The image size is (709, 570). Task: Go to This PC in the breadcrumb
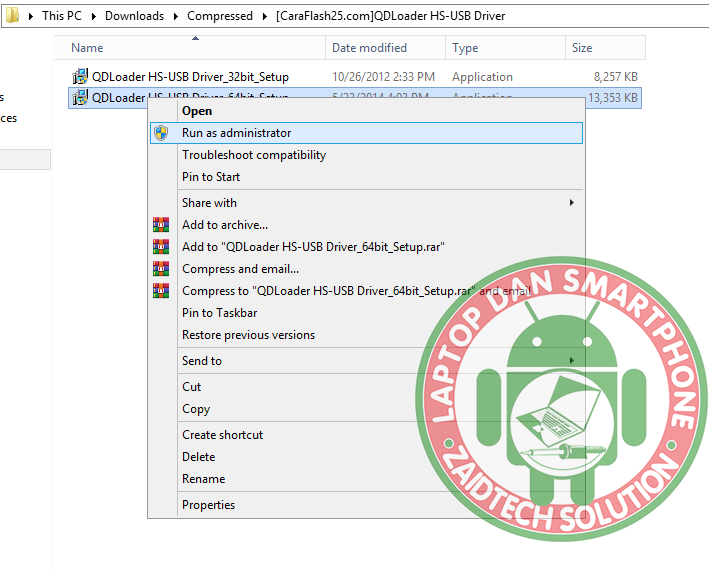tap(62, 16)
